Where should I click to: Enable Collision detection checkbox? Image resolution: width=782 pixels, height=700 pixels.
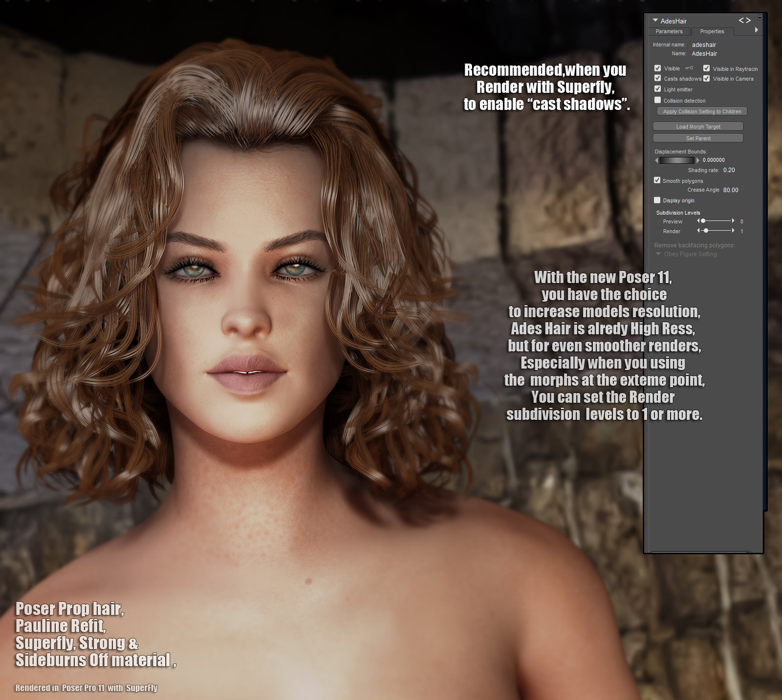(x=658, y=100)
